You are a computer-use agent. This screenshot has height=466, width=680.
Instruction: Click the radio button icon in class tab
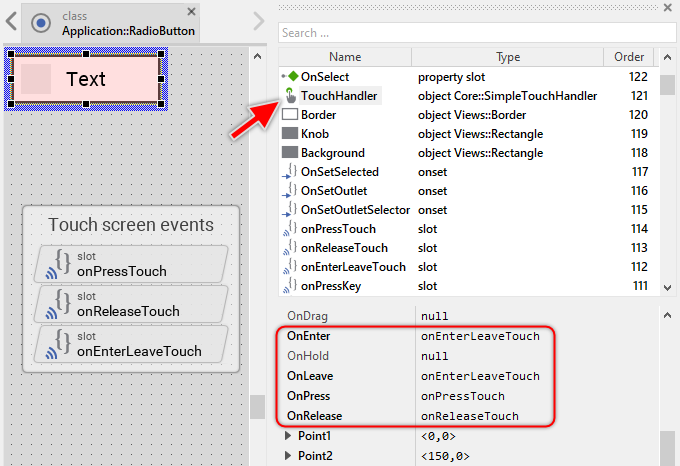[x=41, y=23]
